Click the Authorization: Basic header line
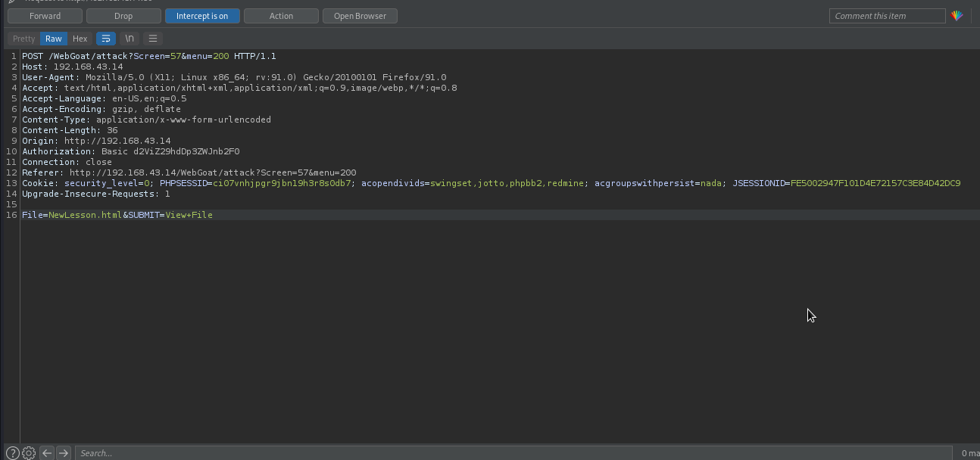This screenshot has width=980, height=460. coord(130,151)
